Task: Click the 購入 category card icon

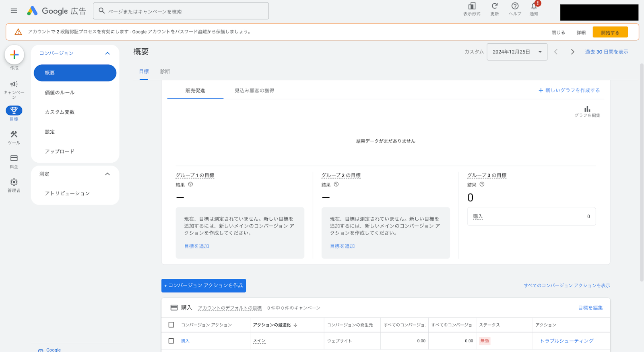Action: tap(174, 308)
